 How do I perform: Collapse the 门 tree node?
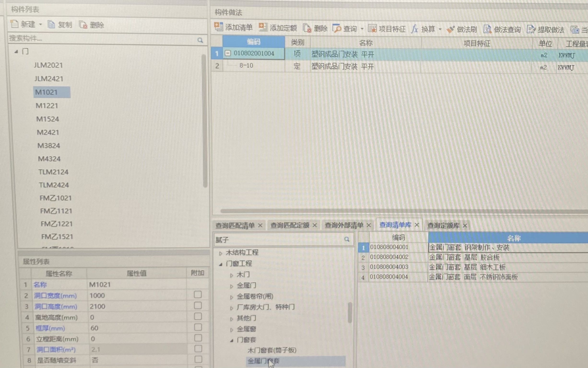16,51
